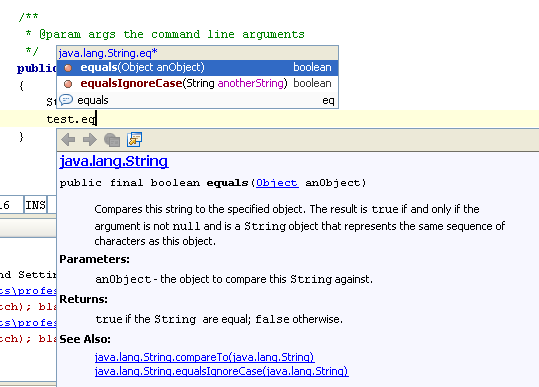Click the speech bubble template icon

click(66, 100)
